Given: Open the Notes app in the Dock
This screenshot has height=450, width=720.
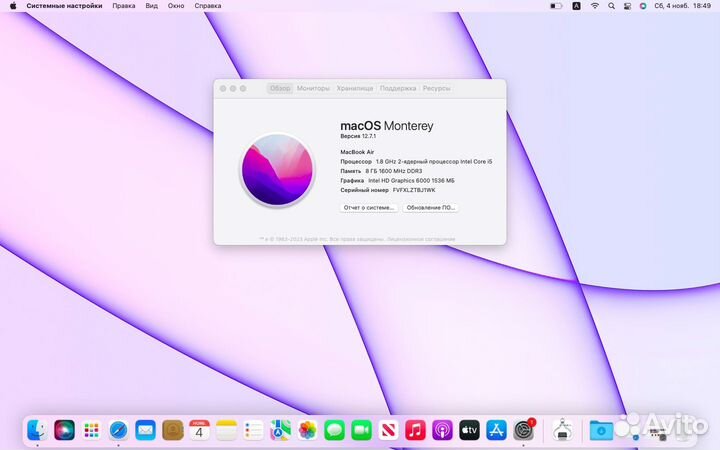Looking at the screenshot, I should tap(226, 430).
